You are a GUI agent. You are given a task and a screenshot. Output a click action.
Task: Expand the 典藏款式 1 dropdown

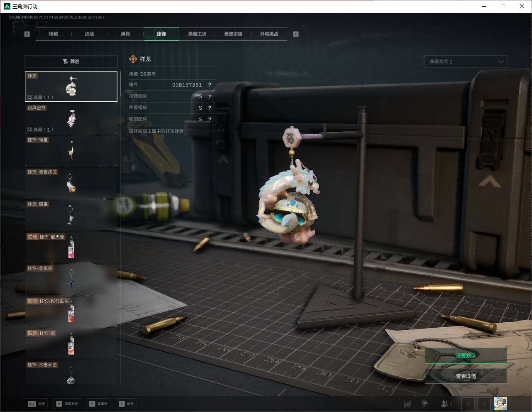pos(466,61)
